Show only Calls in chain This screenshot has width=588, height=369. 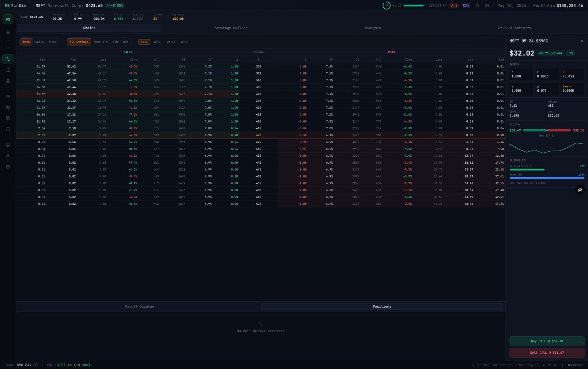(39, 42)
